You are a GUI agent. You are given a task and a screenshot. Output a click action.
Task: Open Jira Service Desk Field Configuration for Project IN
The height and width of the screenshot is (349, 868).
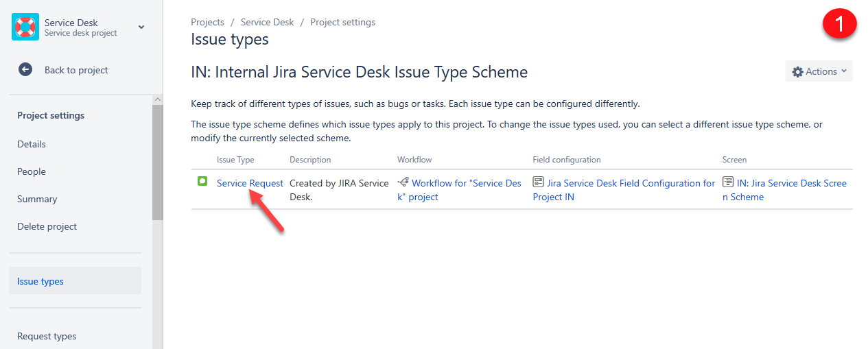click(x=624, y=190)
